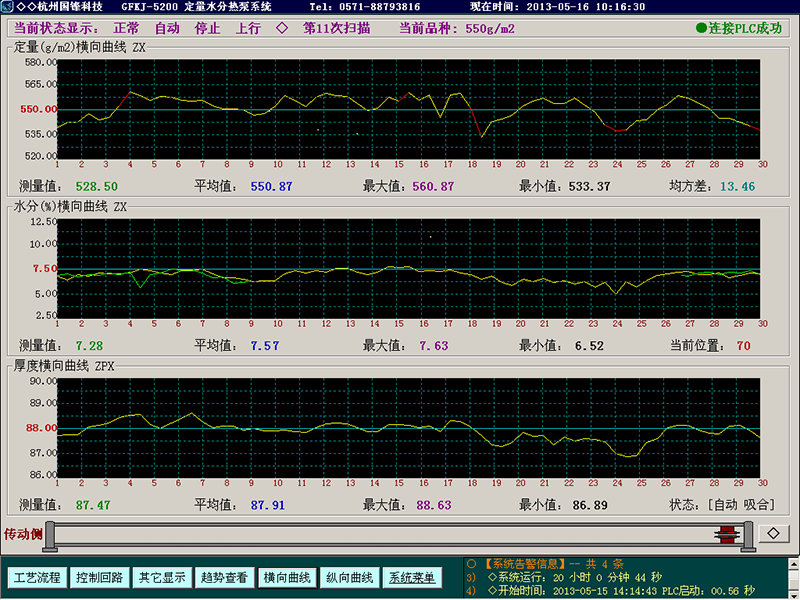The height and width of the screenshot is (600, 800).
Task: Switch to 纵向曲线 machine-direction curves
Action: click(349, 578)
